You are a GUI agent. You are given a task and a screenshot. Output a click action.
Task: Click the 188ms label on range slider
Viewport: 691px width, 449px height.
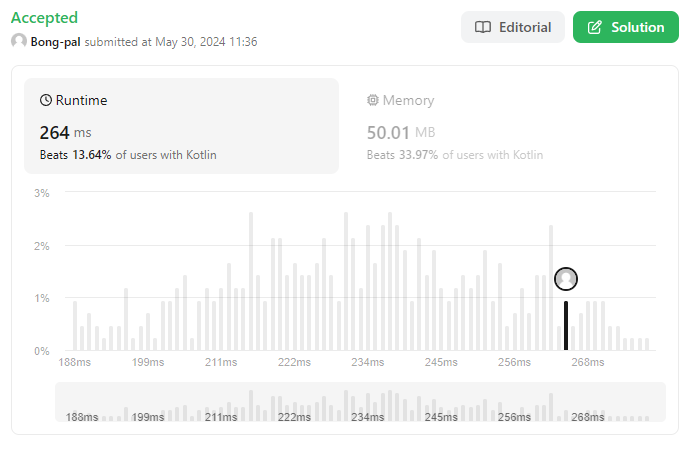(x=82, y=417)
